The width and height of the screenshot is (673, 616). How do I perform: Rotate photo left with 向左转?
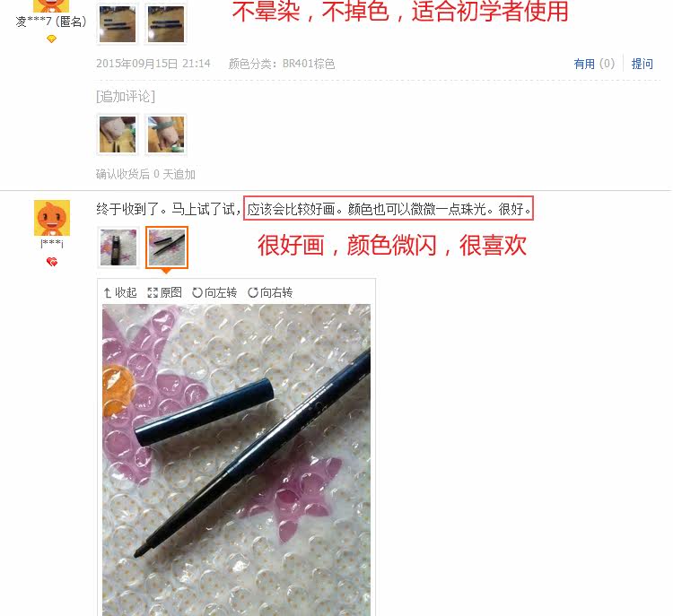point(214,292)
